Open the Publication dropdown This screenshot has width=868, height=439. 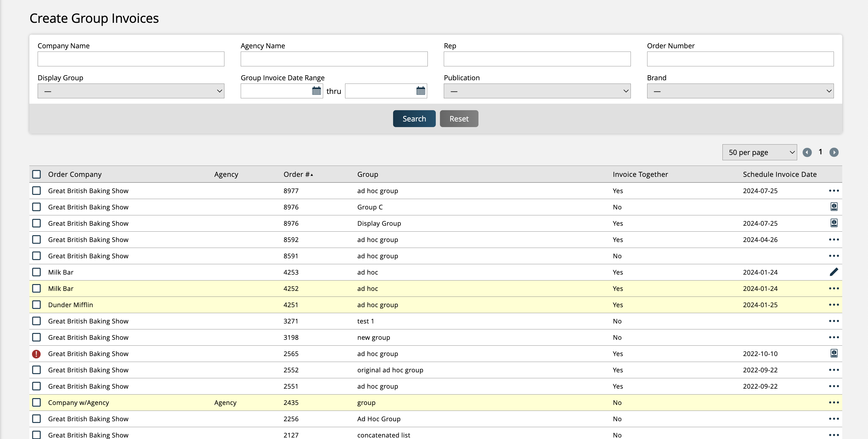click(x=537, y=91)
